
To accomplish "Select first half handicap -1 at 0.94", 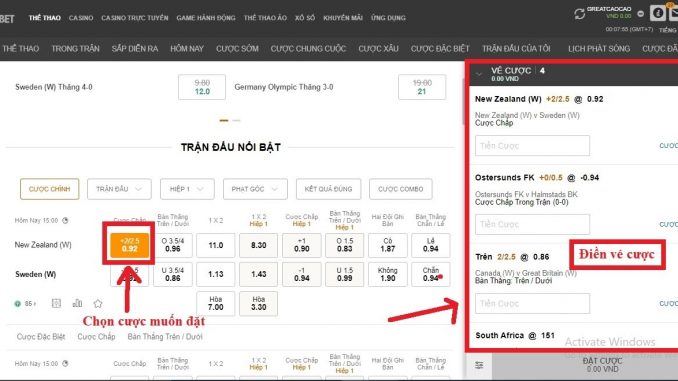I will pos(302,274).
